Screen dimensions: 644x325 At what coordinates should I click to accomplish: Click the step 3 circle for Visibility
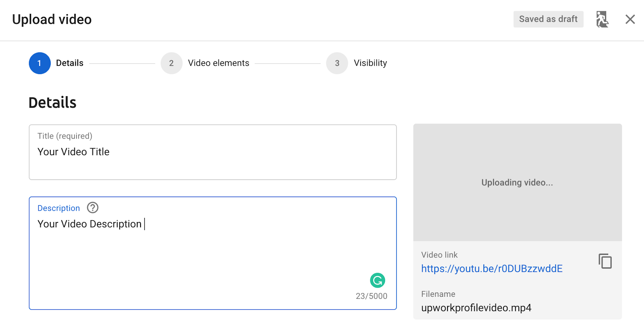click(x=337, y=63)
